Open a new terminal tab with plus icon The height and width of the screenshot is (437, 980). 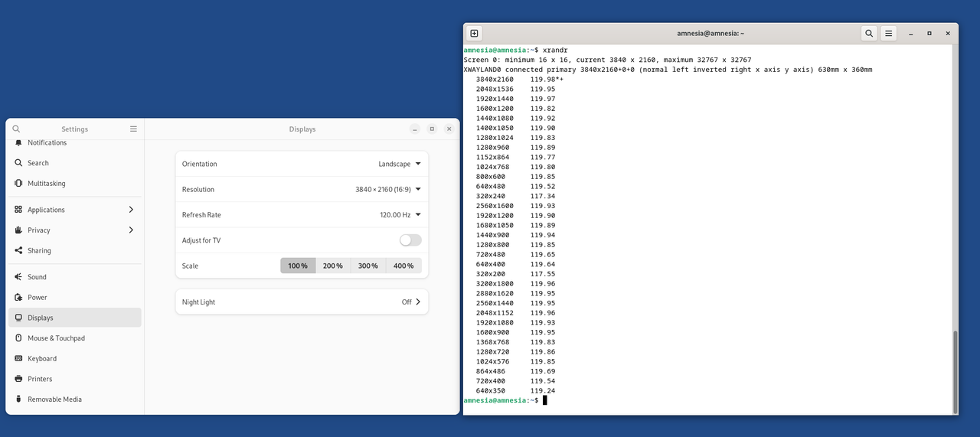click(474, 34)
